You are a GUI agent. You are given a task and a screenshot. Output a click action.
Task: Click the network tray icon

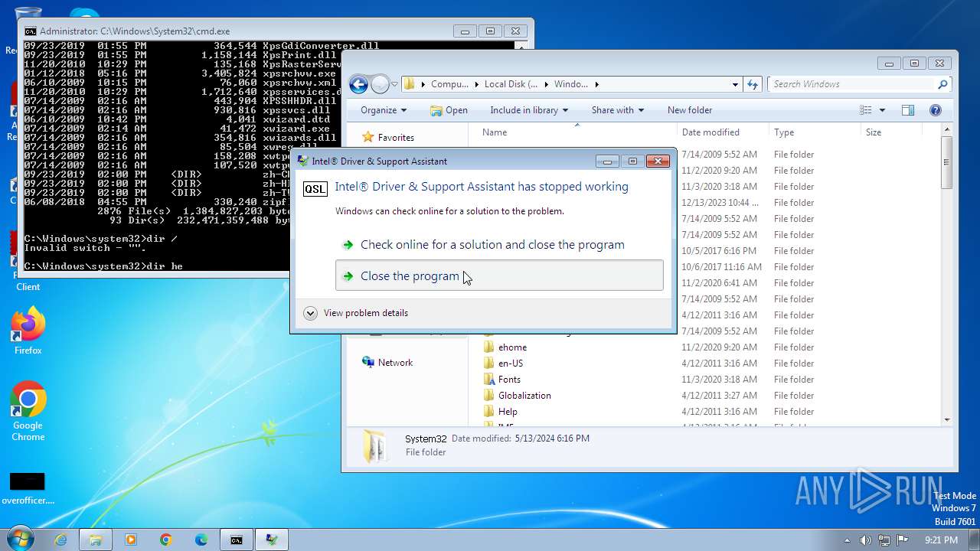coord(884,540)
